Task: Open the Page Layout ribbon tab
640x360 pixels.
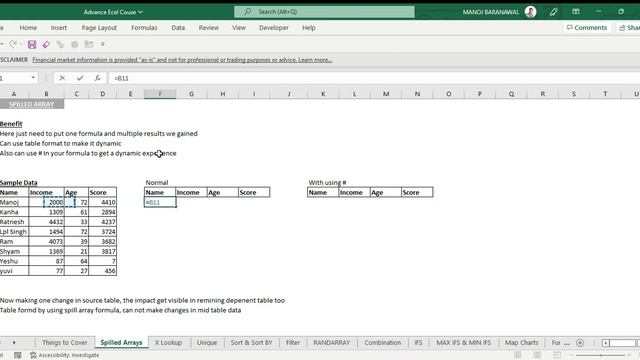Action: (99, 28)
